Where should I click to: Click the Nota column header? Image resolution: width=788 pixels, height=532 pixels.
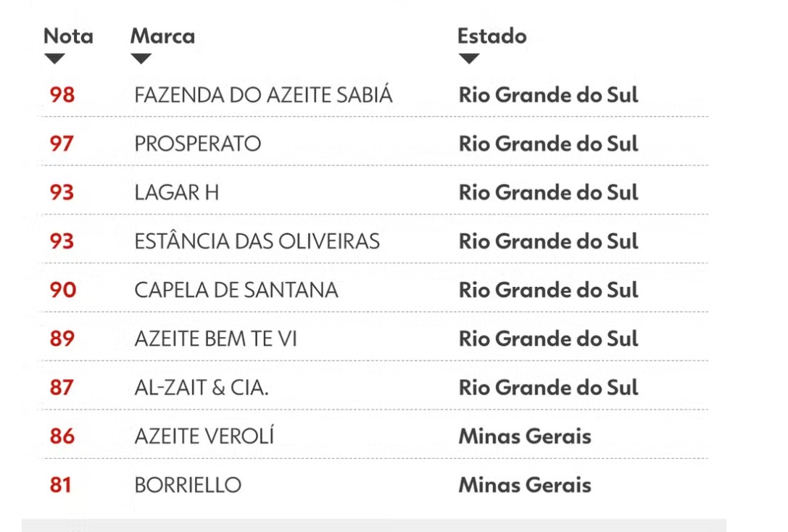click(x=68, y=36)
